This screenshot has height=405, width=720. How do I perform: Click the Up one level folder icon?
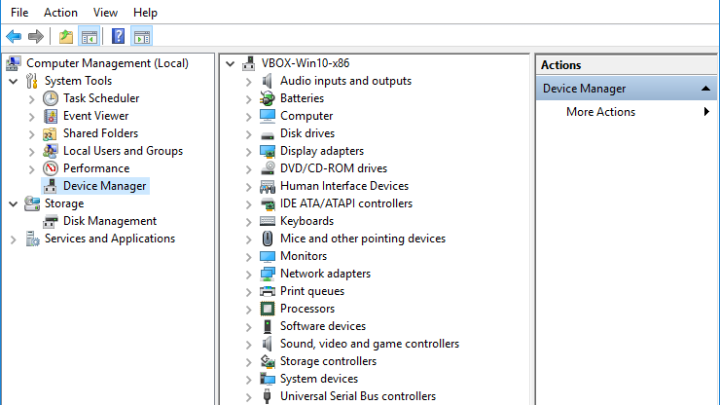(66, 36)
